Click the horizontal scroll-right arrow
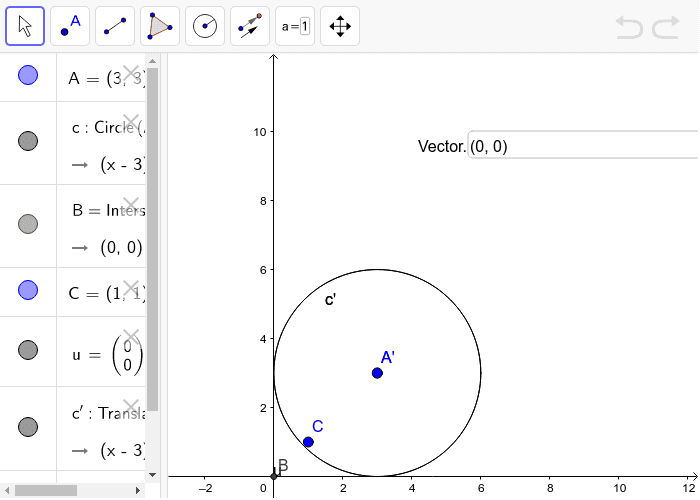The height and width of the screenshot is (500, 700). point(138,491)
